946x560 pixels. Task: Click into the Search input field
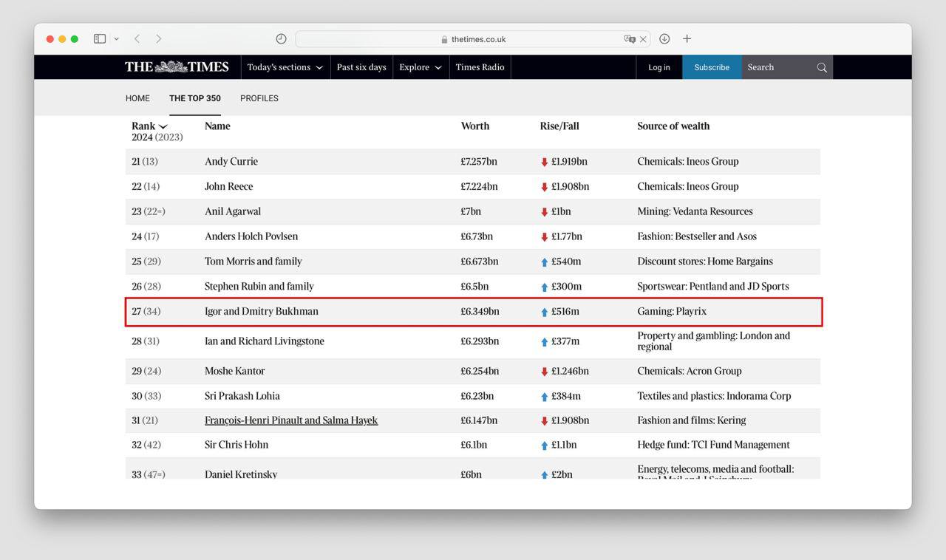click(x=776, y=67)
